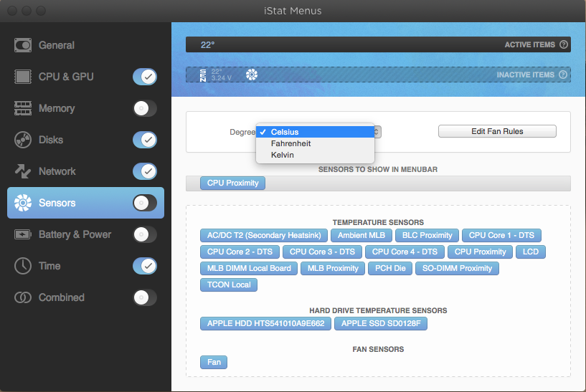Click the Disks sidebar label
This screenshot has width=586, height=392.
tap(51, 140)
